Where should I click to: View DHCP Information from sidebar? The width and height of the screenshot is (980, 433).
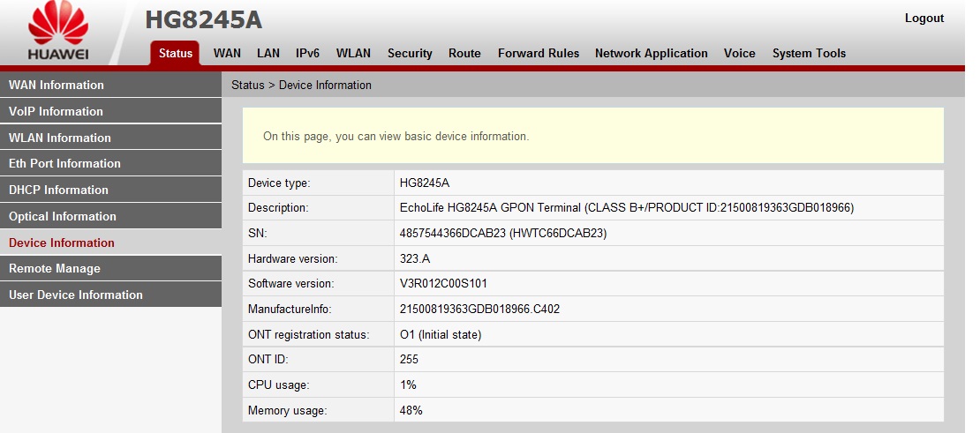coord(58,190)
